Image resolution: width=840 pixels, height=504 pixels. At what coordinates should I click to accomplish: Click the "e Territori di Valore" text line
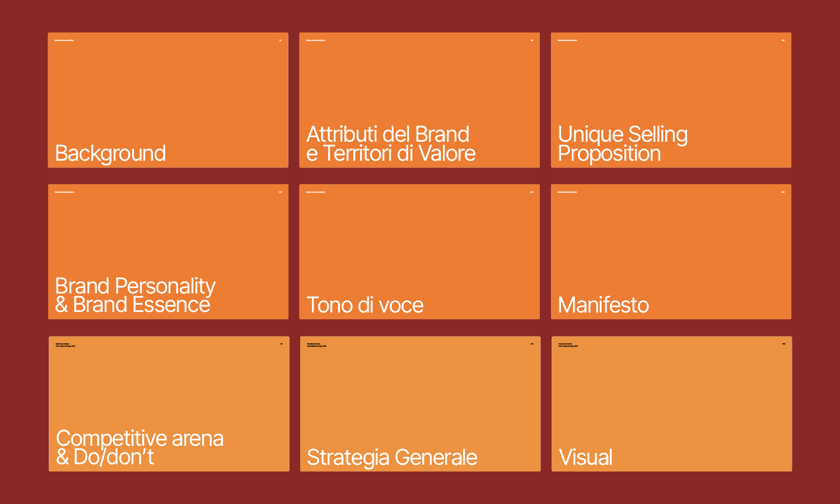click(391, 154)
